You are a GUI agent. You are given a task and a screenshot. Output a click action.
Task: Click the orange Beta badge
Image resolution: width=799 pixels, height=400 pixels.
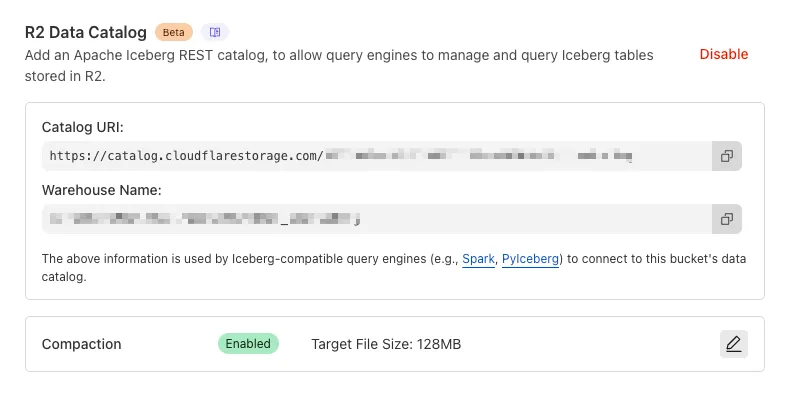[174, 32]
